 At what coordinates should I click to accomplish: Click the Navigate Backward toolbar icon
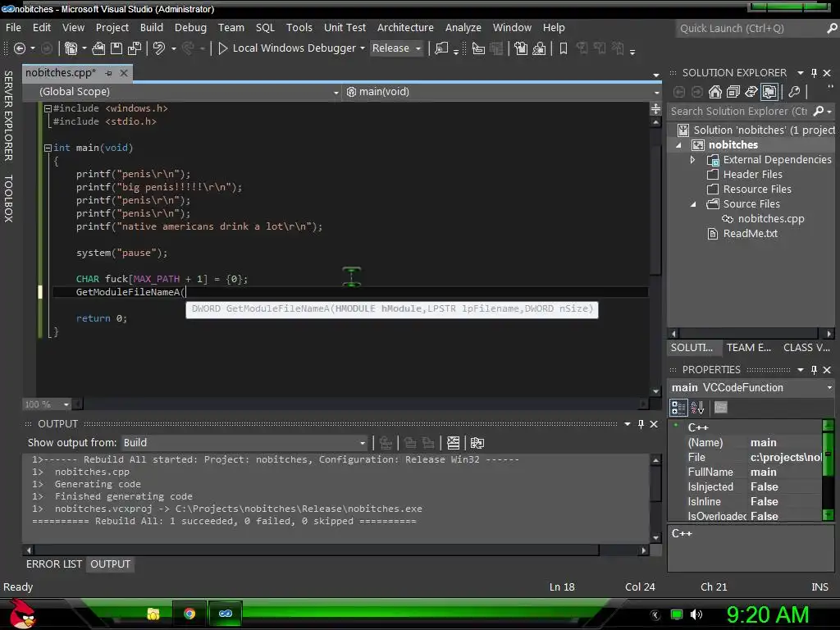click(x=20, y=48)
